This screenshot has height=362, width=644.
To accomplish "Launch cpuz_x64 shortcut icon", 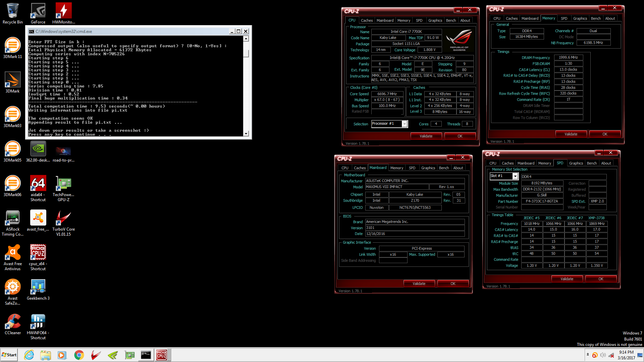I will tap(38, 257).
